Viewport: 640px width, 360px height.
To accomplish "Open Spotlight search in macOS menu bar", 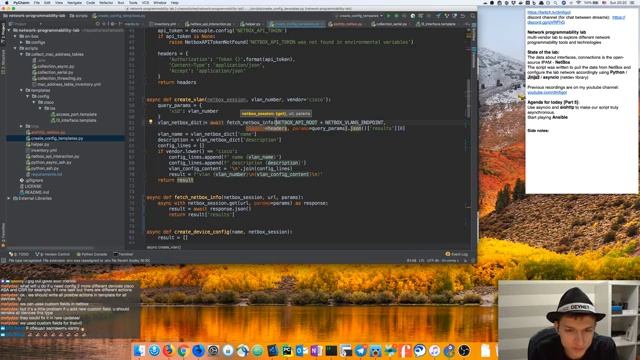I will pyautogui.click(x=555, y=3).
